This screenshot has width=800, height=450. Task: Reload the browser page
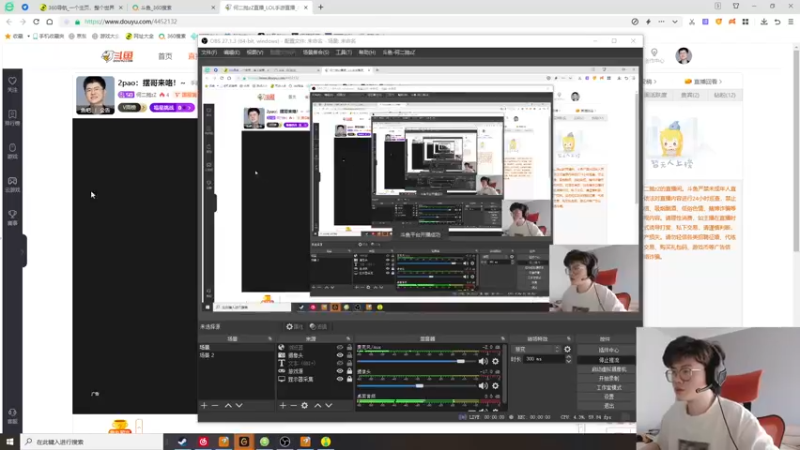[x=36, y=21]
